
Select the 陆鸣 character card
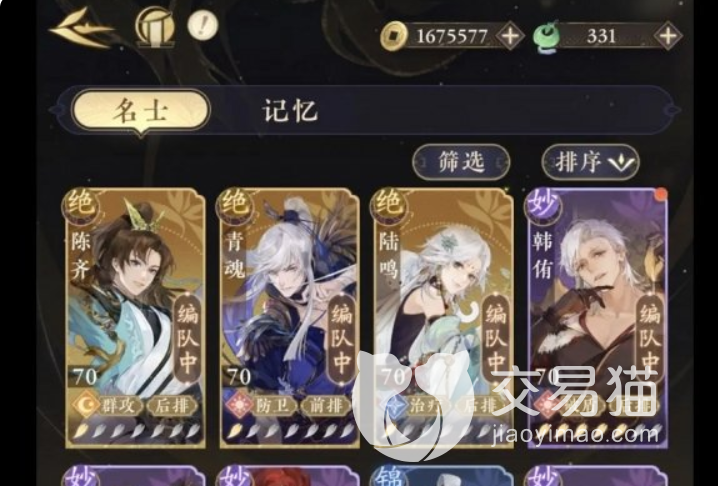(x=442, y=317)
